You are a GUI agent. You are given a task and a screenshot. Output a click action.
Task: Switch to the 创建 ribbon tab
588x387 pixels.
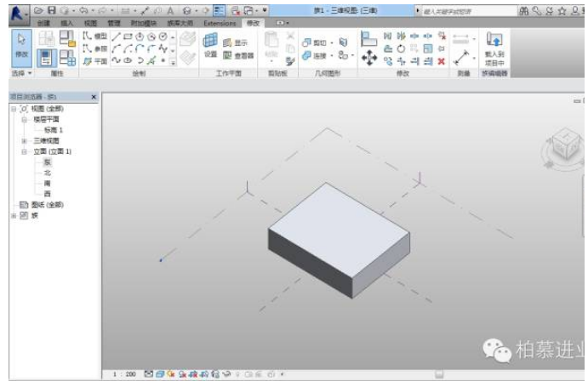coord(43,23)
